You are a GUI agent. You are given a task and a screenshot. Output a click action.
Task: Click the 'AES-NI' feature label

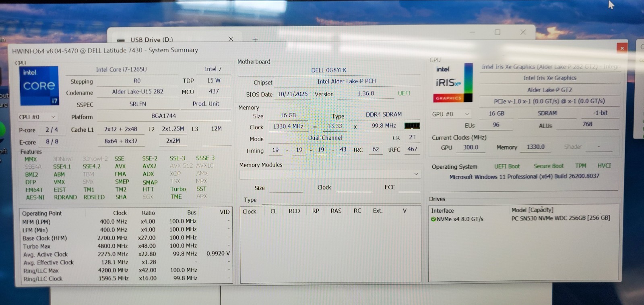(35, 197)
